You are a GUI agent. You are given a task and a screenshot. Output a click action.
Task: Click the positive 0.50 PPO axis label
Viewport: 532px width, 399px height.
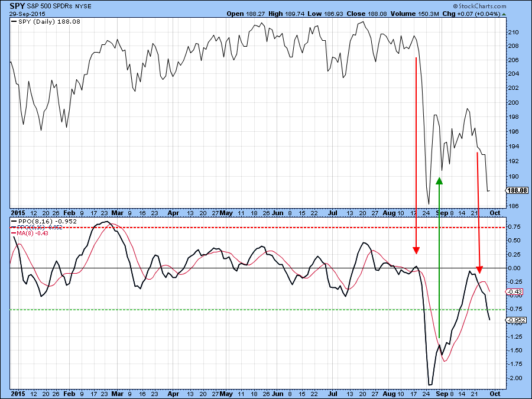[514, 241]
